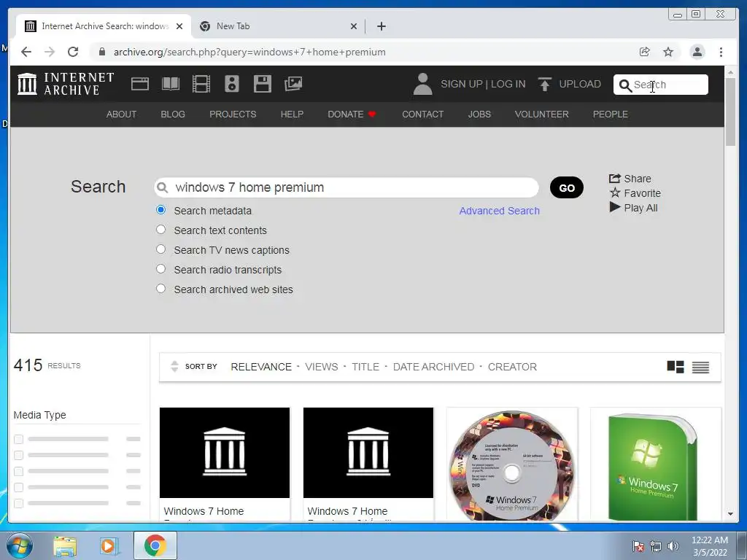Screen dimensions: 747x560
Task: Click the page vertical scrollbar thumb
Action: pos(730,112)
